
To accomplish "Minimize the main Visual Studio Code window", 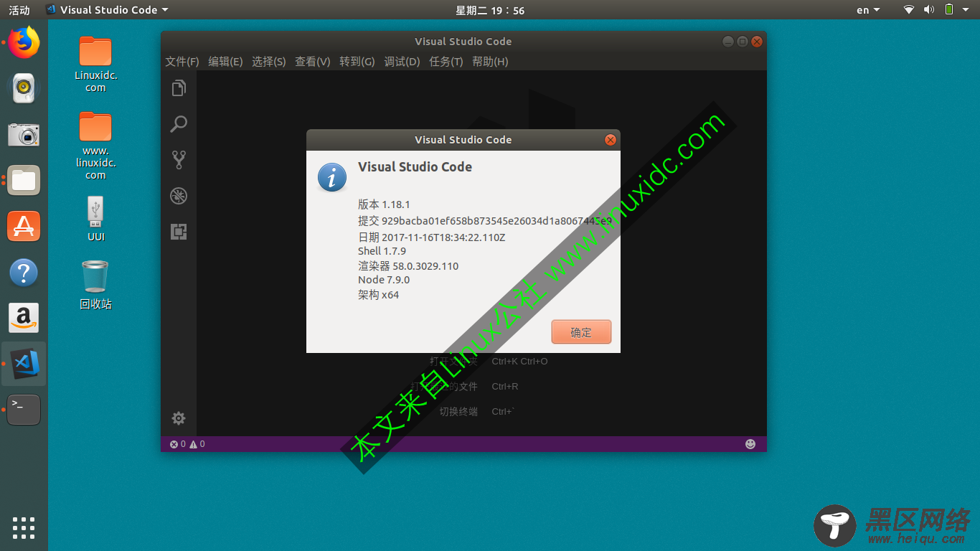I will pos(728,42).
